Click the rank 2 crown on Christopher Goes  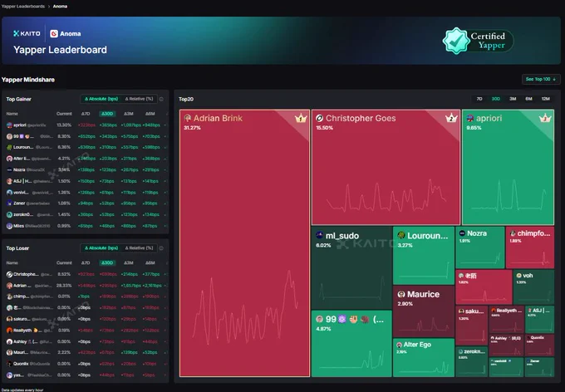pos(451,118)
